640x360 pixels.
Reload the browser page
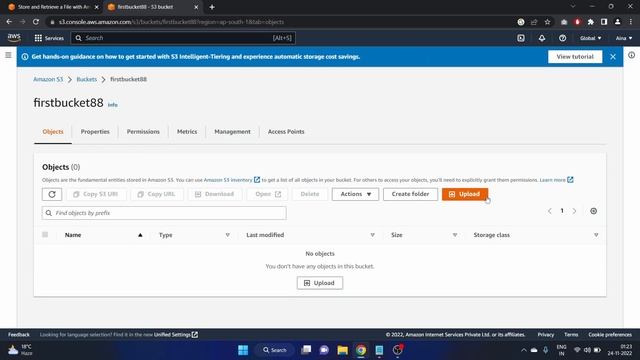point(36,22)
